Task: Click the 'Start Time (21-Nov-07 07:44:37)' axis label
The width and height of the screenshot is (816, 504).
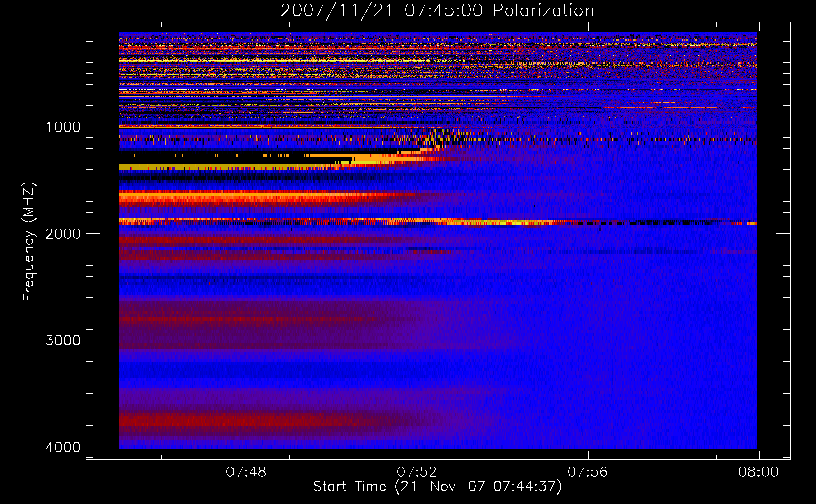Action: [437, 487]
